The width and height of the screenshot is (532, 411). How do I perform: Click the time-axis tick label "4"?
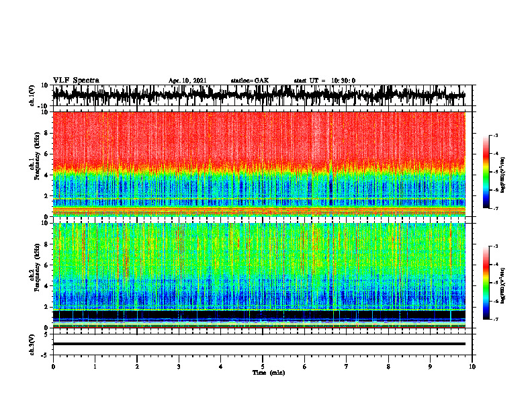click(220, 367)
